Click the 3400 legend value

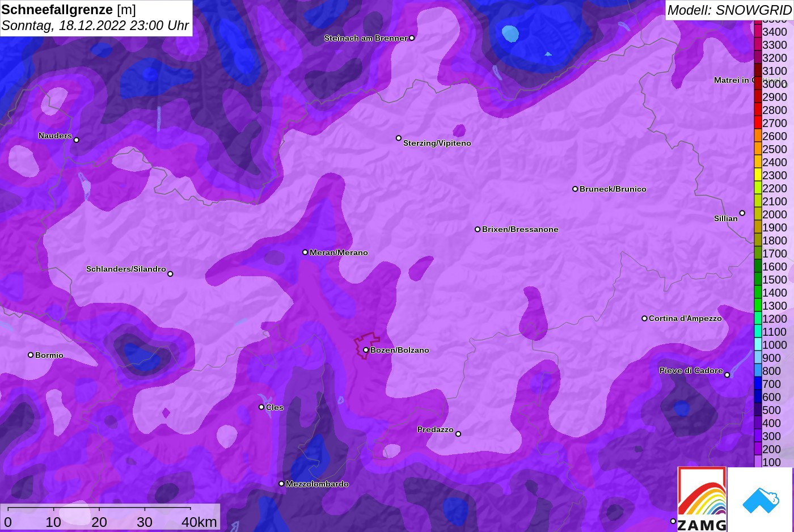coord(775,32)
